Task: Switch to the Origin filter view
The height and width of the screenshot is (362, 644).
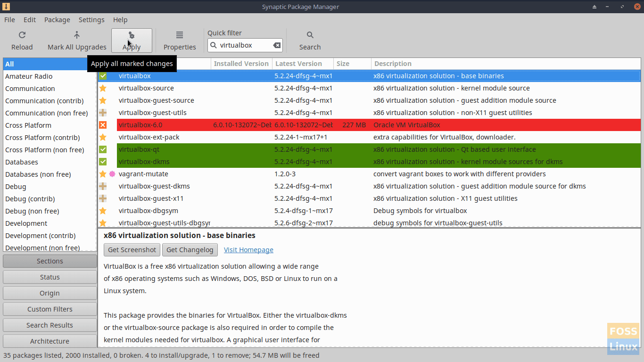Action: point(50,293)
